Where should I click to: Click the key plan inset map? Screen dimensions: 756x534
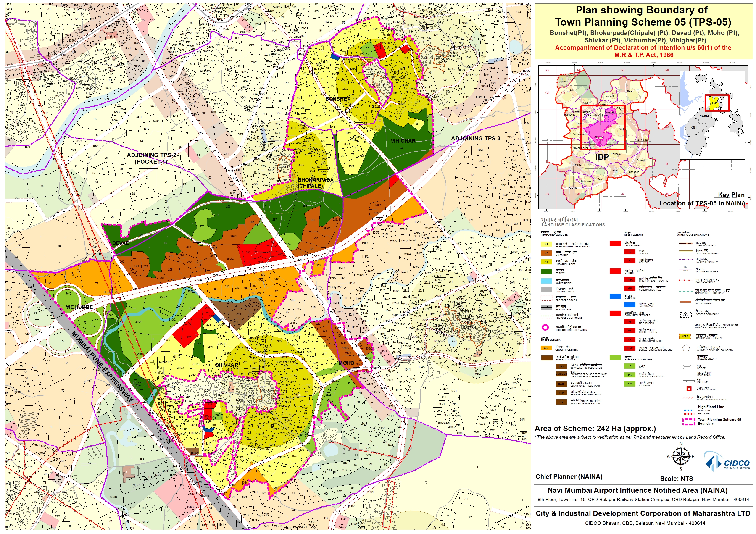point(643,137)
